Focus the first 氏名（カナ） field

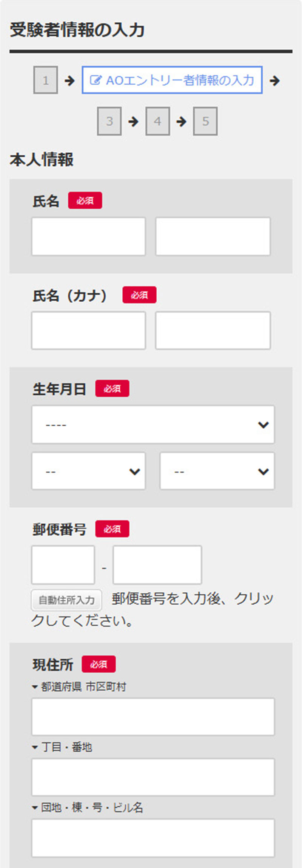(x=88, y=330)
